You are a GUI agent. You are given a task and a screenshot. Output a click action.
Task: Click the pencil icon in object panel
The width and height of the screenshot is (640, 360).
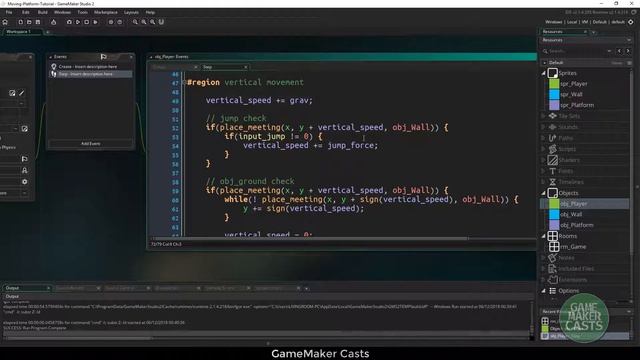pos(22,93)
